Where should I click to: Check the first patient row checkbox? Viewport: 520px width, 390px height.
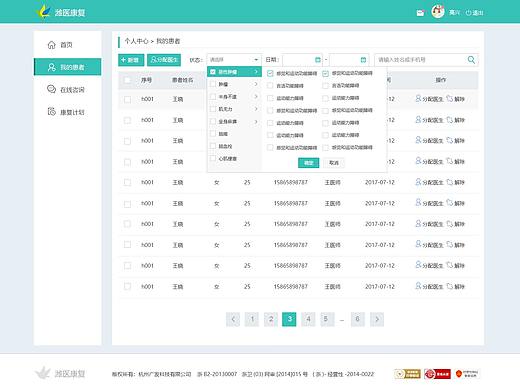coord(127,99)
